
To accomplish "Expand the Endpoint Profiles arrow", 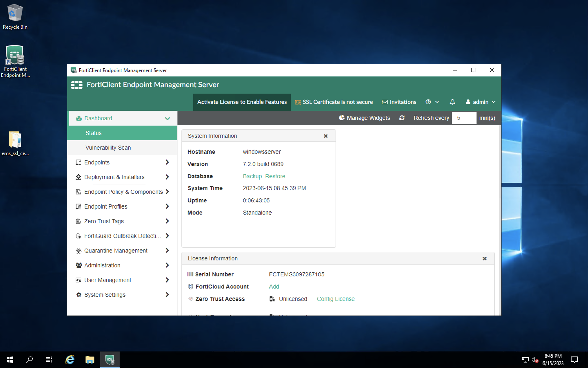I will click(167, 206).
